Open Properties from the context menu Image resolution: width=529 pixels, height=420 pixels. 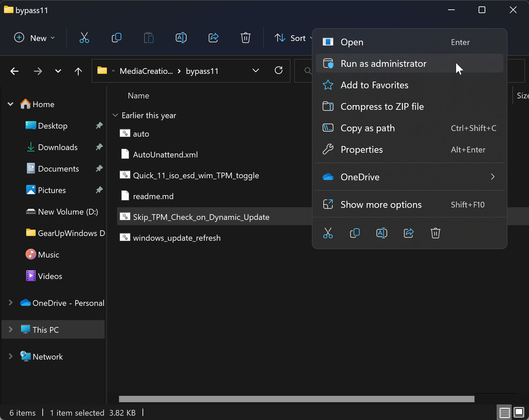(x=409, y=149)
